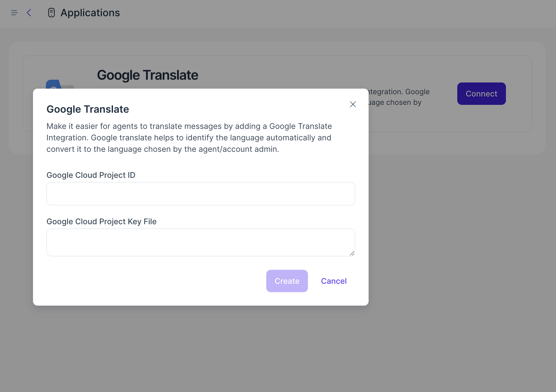
Task: Click the Google Cloud Project ID label
Action: pos(91,175)
